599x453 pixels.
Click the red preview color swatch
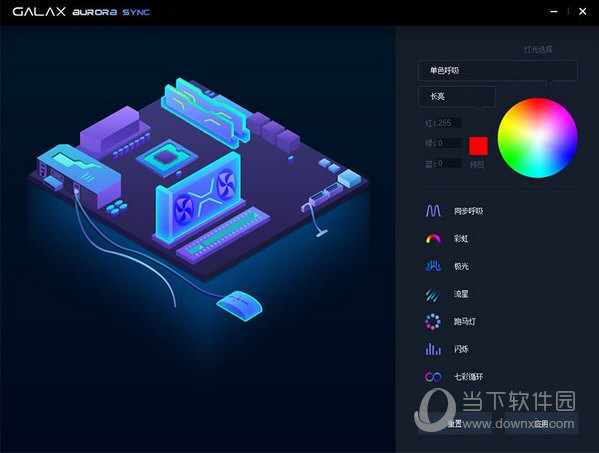[478, 146]
